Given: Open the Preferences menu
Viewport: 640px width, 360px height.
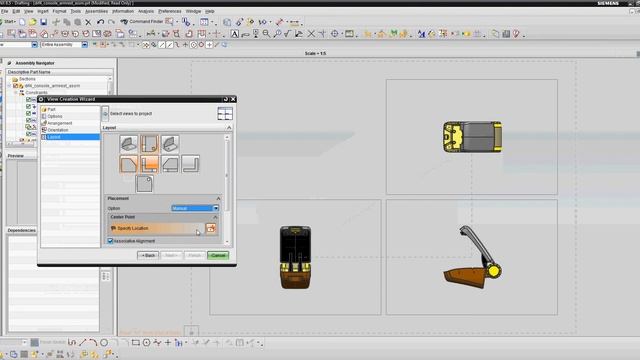Looking at the screenshot, I should tap(169, 11).
